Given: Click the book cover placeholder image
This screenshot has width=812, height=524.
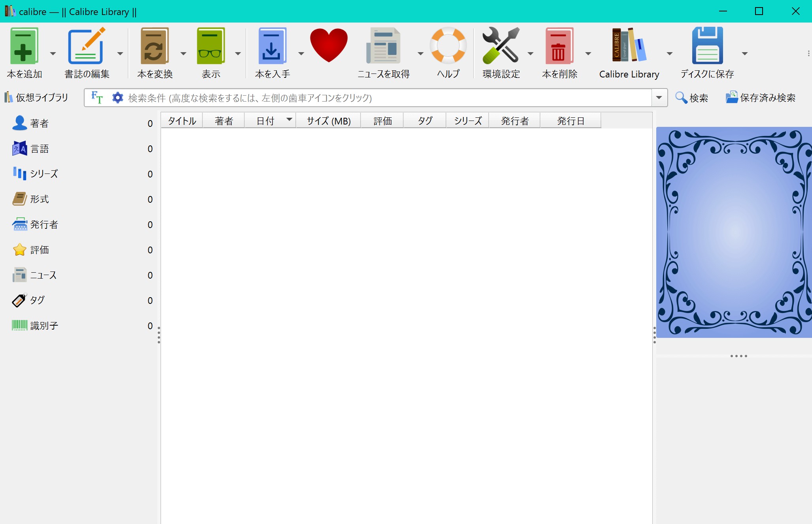Looking at the screenshot, I should (734, 232).
